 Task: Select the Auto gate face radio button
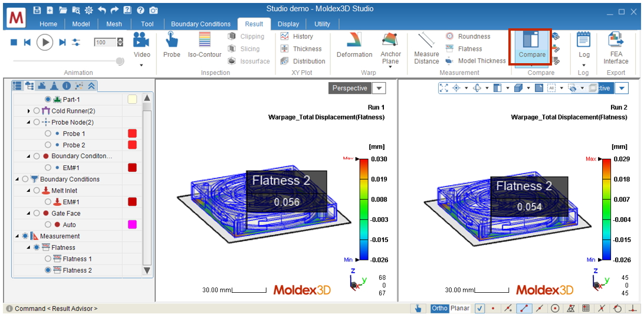48,224
